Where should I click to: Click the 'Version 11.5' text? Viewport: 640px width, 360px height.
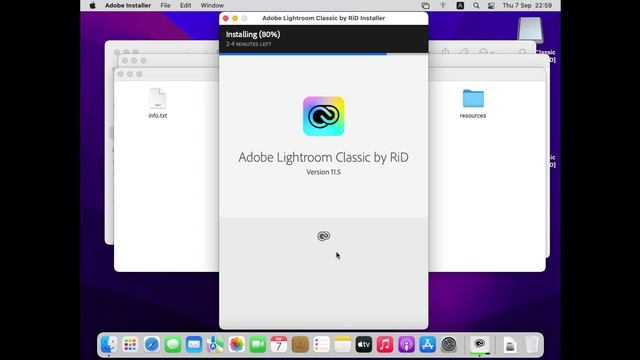click(324, 172)
